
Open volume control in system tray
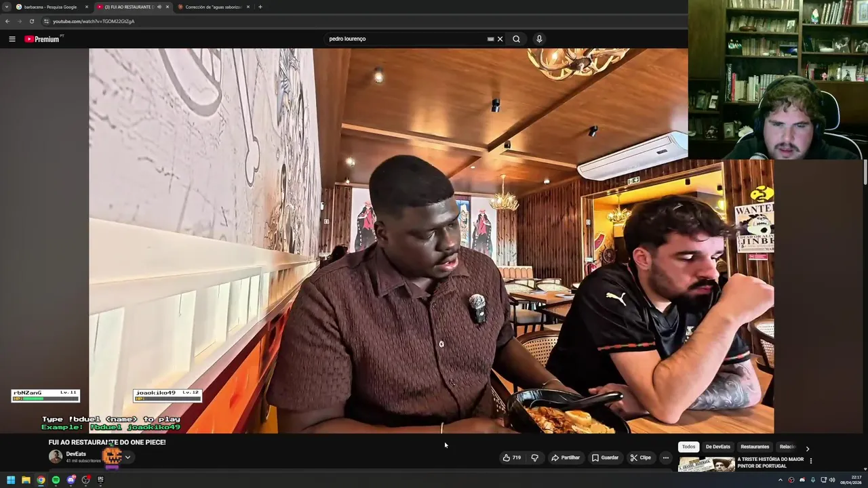(x=832, y=480)
